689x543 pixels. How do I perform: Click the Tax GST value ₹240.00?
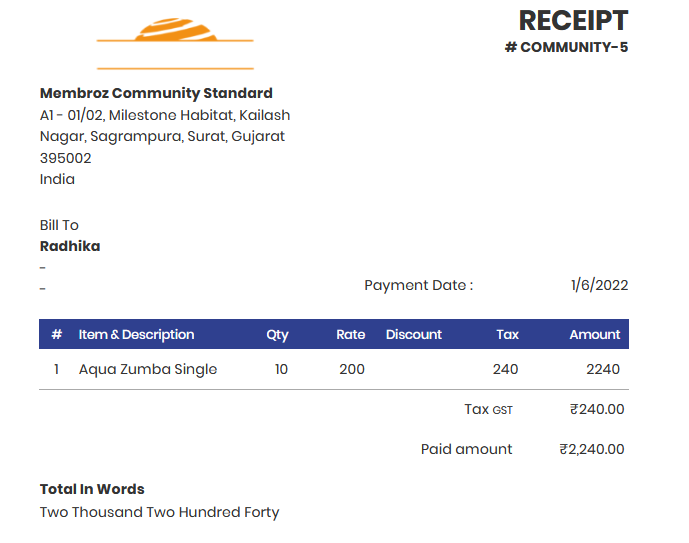(x=597, y=409)
